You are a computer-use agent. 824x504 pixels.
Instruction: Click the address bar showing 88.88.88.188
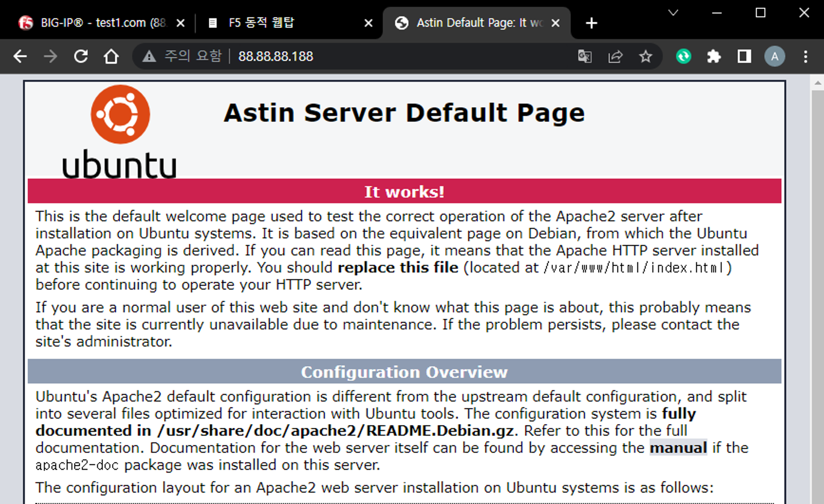click(x=371, y=56)
